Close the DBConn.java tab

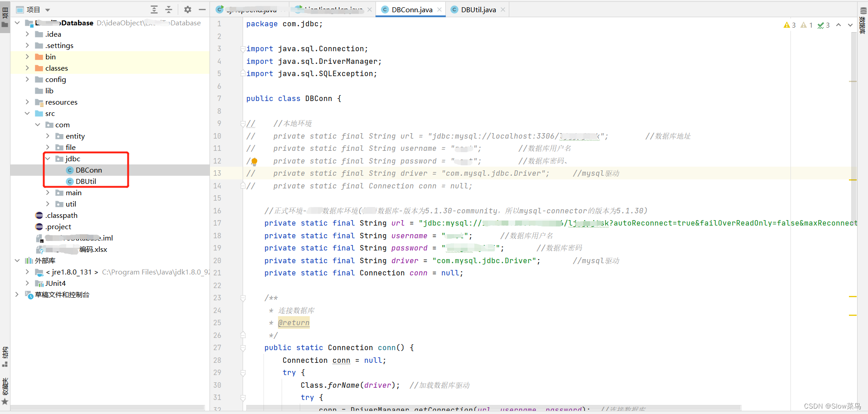[x=439, y=10]
